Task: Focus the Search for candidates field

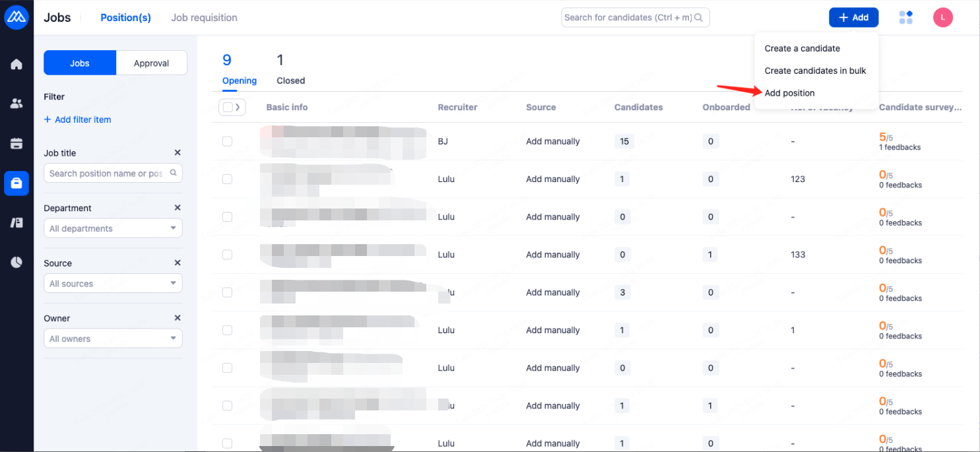Action: (x=628, y=18)
